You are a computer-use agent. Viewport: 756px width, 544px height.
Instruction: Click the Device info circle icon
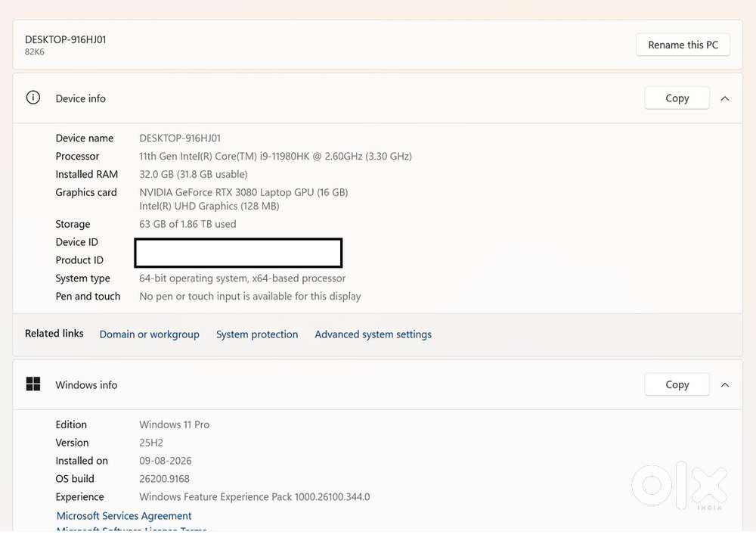point(33,98)
